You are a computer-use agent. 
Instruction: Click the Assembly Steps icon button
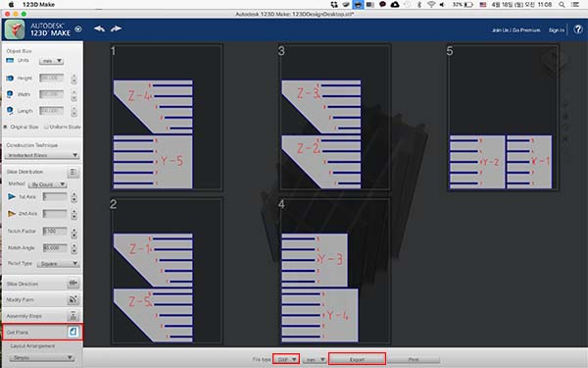coord(73,315)
